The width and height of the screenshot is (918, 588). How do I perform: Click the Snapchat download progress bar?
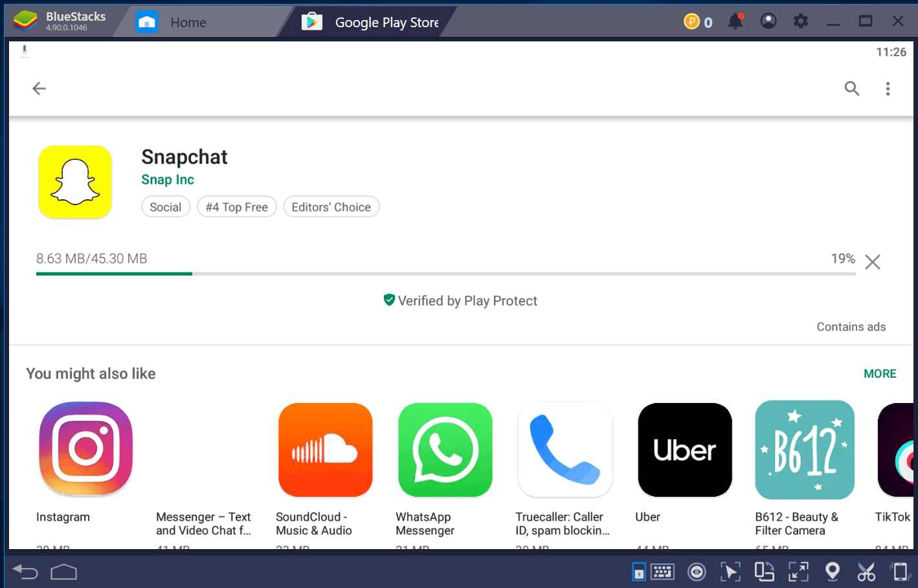click(446, 274)
